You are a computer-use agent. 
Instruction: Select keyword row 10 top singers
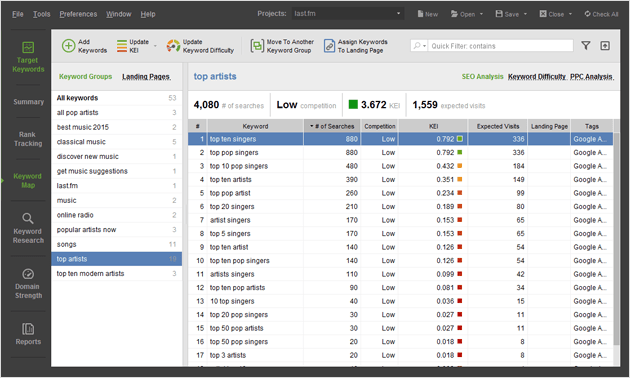[x=401, y=301]
